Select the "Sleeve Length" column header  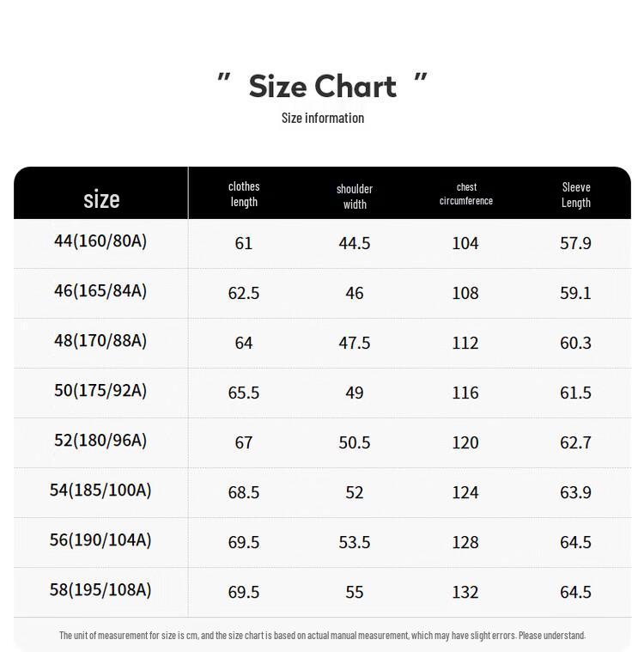click(x=576, y=195)
